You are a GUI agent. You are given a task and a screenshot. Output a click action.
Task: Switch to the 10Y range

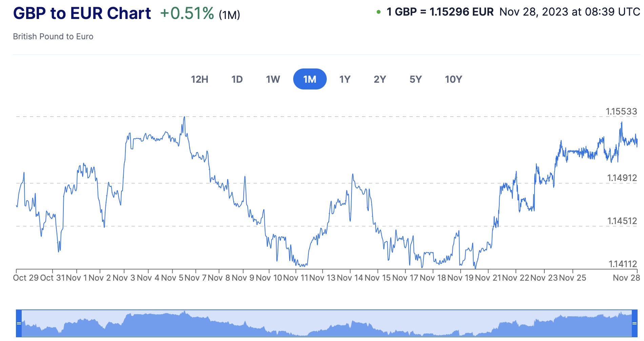(x=454, y=79)
